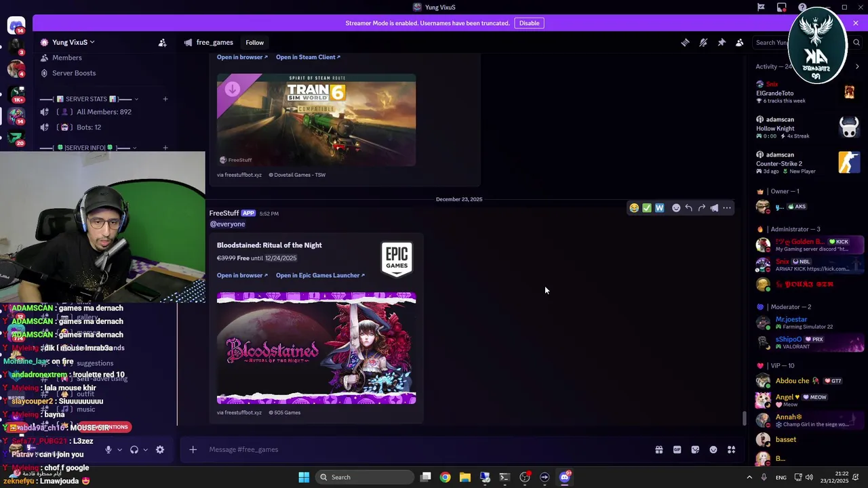Open Server Boosts in sidebar
The width and height of the screenshot is (868, 488).
[x=74, y=73]
